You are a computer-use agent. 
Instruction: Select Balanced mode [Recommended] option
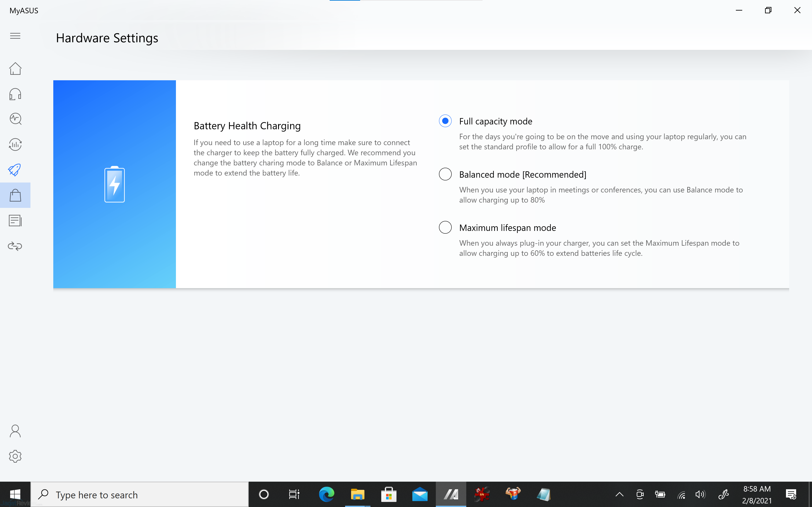click(x=445, y=174)
